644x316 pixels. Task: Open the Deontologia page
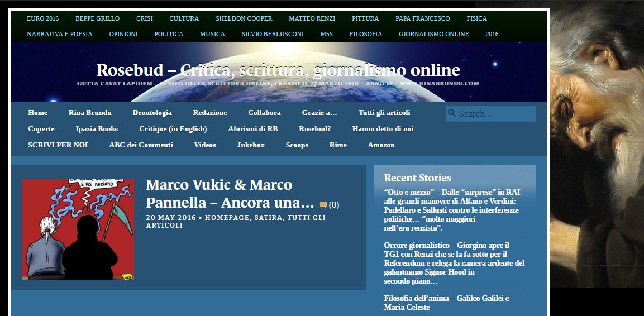[x=152, y=112]
